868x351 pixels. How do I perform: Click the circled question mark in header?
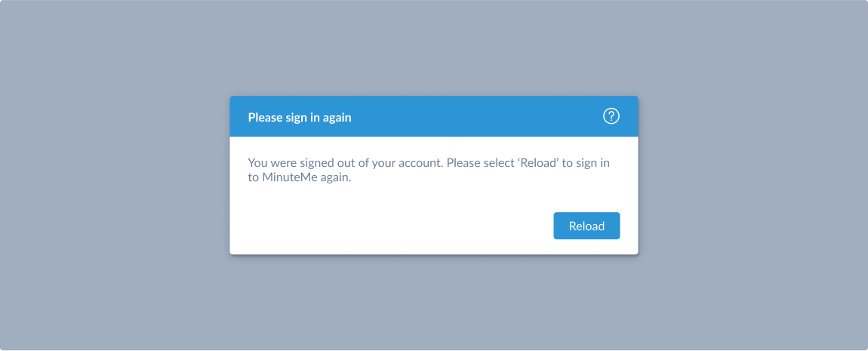[x=611, y=116]
